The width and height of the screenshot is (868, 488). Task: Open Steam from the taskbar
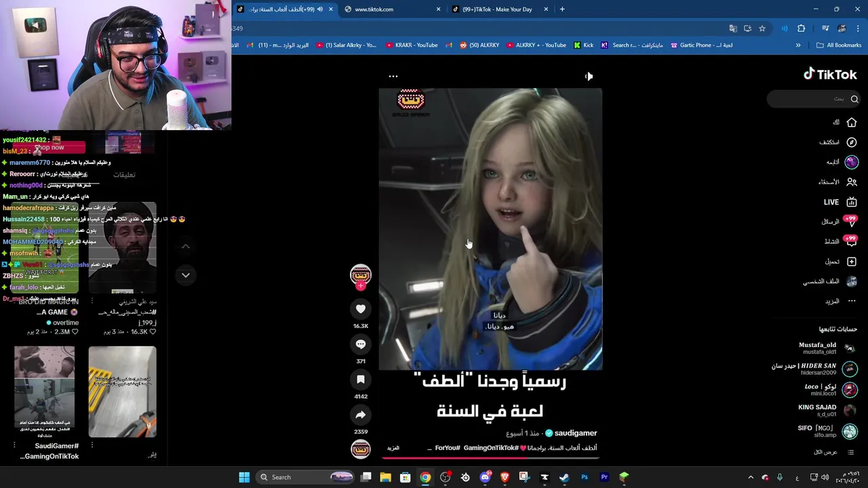pos(564,477)
